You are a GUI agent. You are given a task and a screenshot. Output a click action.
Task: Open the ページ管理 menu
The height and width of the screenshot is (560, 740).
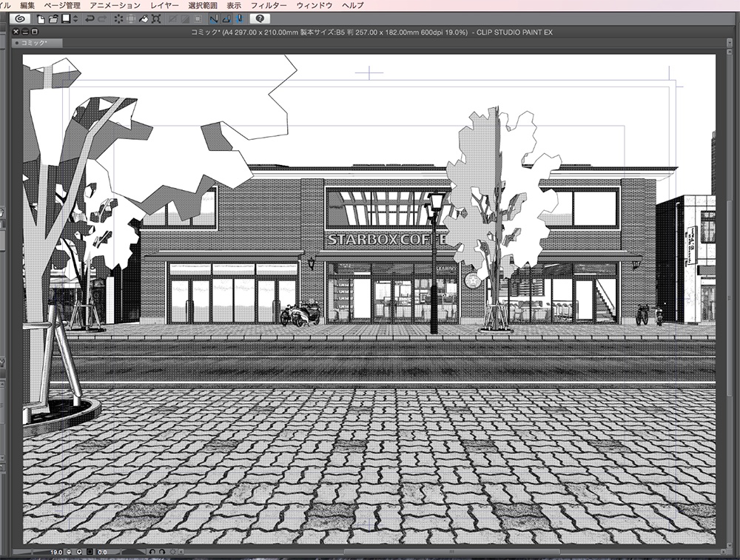click(x=62, y=5)
